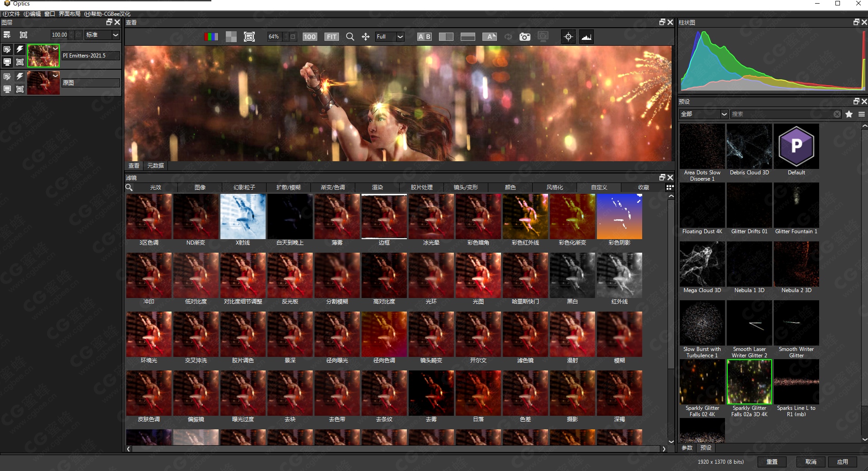Select the magnifier zoom tool
Viewport: 868px width, 471px height.
pos(350,37)
